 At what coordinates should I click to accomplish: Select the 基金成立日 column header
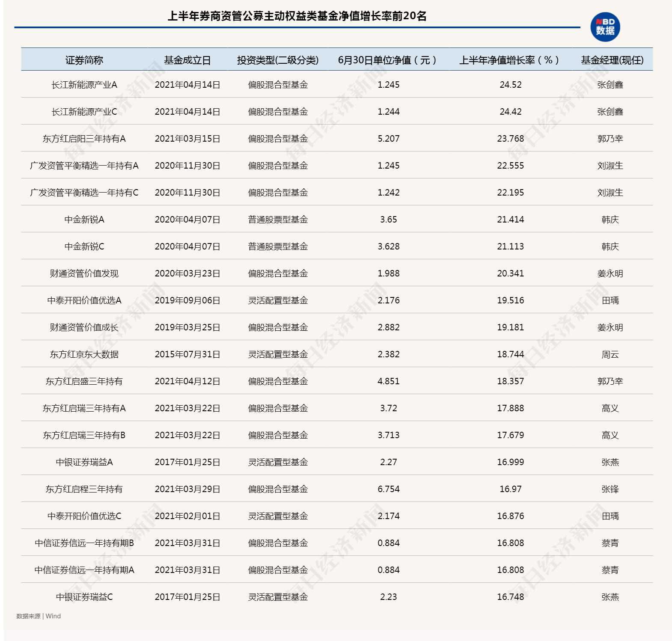click(x=187, y=60)
